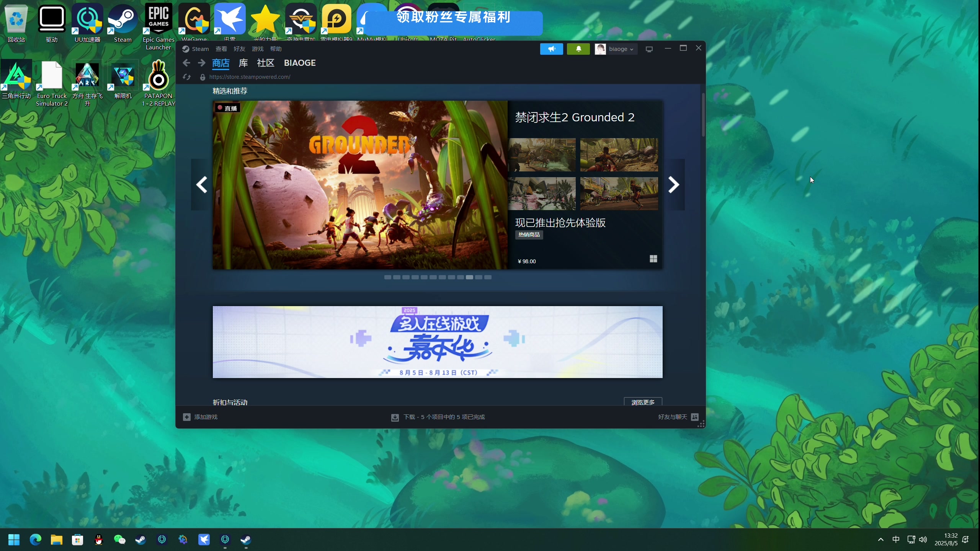980x551 pixels.
Task: Switch to the 库 tab
Action: click(x=243, y=63)
